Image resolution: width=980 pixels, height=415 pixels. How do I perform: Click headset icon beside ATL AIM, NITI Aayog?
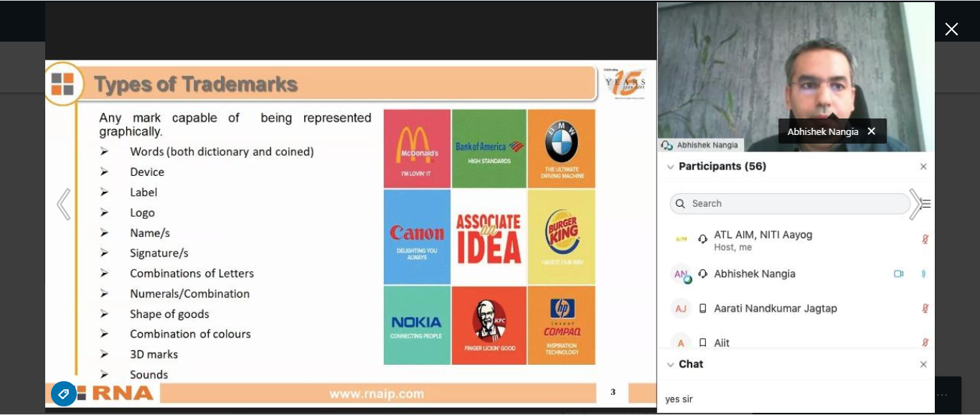(702, 239)
